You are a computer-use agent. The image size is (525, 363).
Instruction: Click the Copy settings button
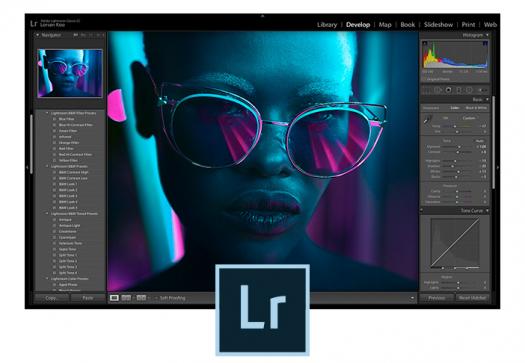(x=52, y=298)
